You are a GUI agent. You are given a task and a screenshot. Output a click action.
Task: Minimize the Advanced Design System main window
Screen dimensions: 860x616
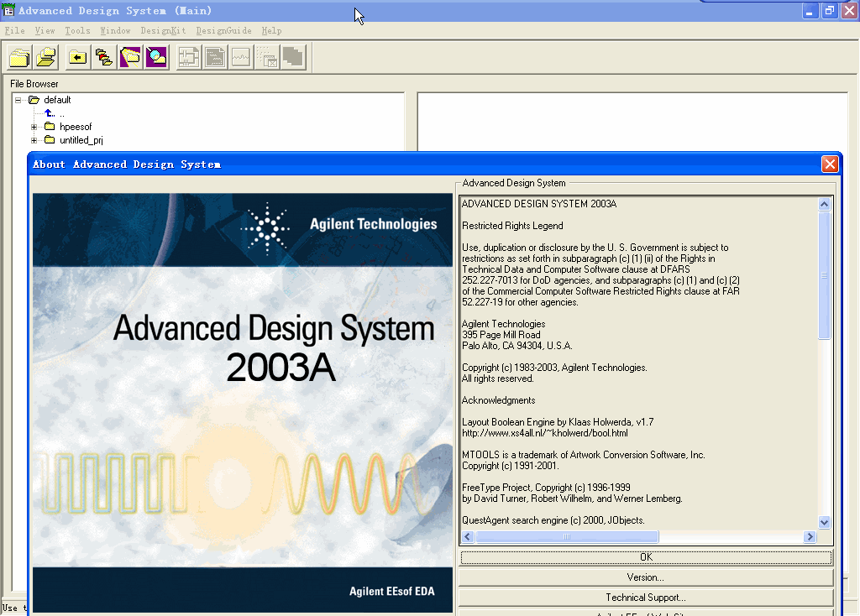810,10
